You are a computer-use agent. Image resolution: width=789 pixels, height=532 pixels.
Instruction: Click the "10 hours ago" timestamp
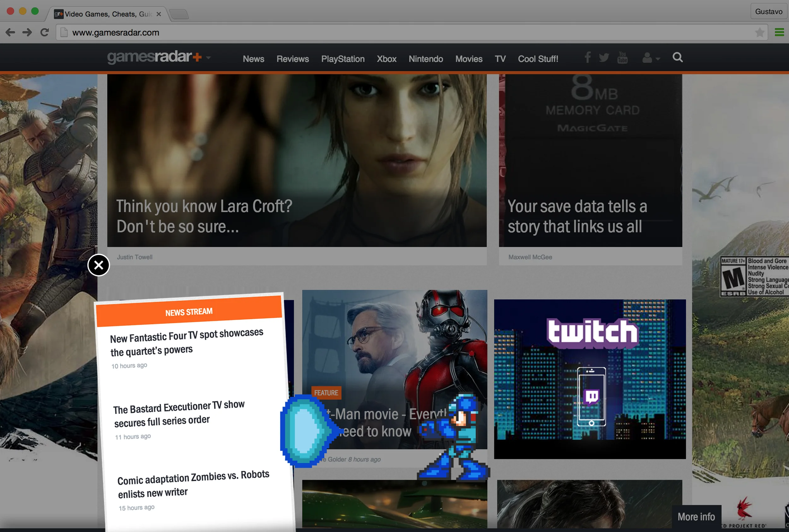click(129, 366)
